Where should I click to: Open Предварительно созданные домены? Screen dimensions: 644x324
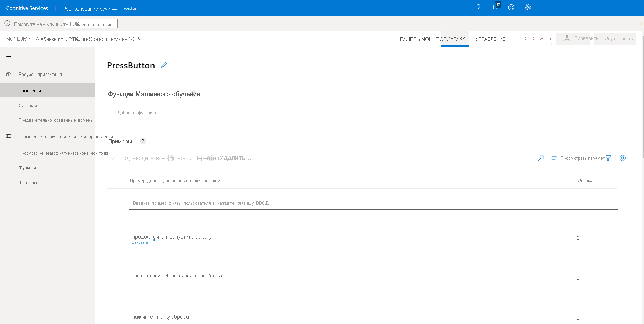pos(56,120)
